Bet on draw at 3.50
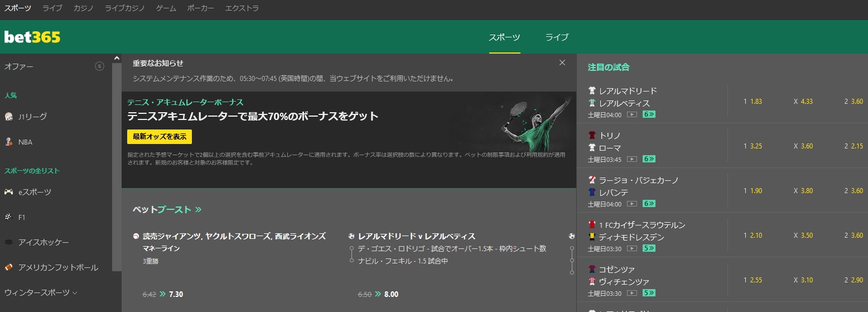The width and height of the screenshot is (868, 312). pyautogui.click(x=803, y=236)
